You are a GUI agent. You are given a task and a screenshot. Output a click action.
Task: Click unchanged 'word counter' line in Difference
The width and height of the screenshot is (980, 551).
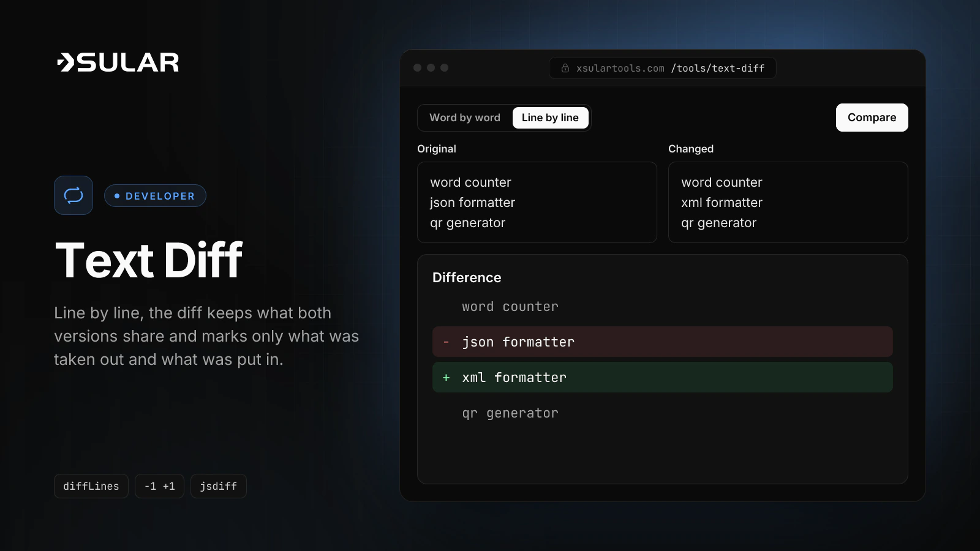[x=510, y=307]
